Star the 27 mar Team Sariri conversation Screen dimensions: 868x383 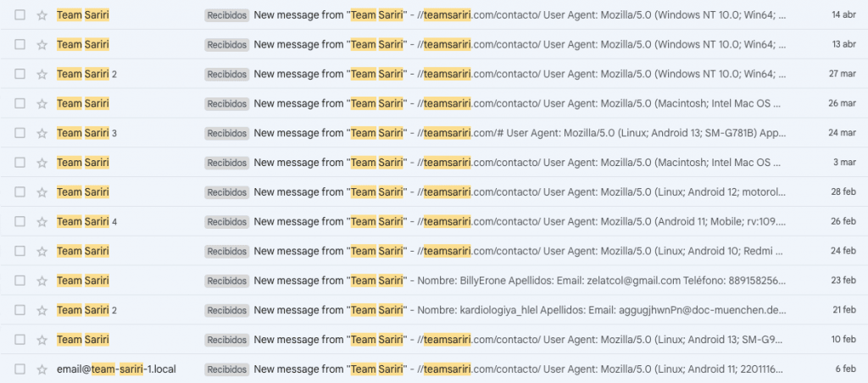pyautogui.click(x=42, y=74)
